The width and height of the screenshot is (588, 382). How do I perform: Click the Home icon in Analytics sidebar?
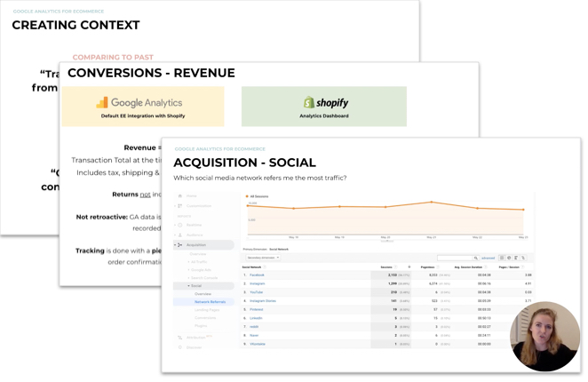pyautogui.click(x=180, y=195)
